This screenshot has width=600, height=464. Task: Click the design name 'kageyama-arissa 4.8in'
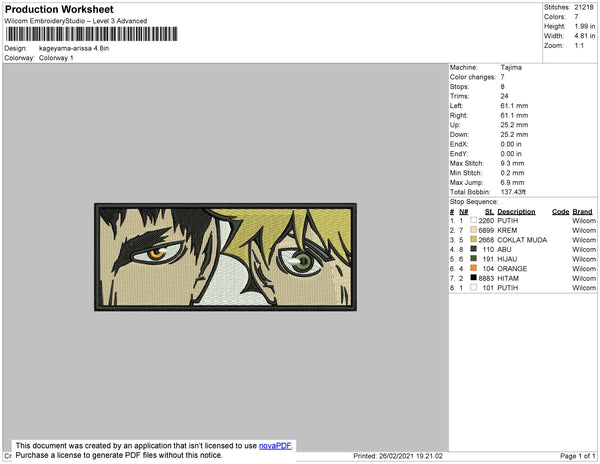(74, 49)
